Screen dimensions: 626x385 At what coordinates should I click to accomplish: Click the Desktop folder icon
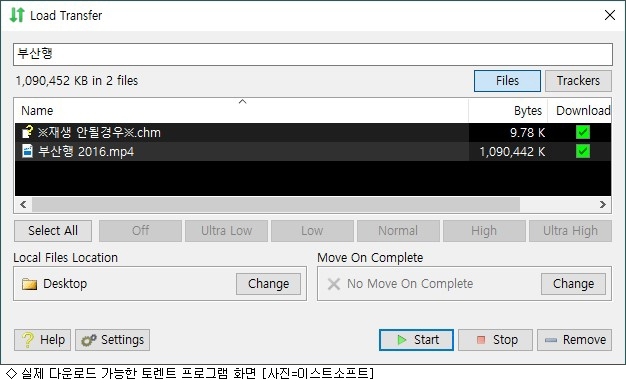coord(29,284)
